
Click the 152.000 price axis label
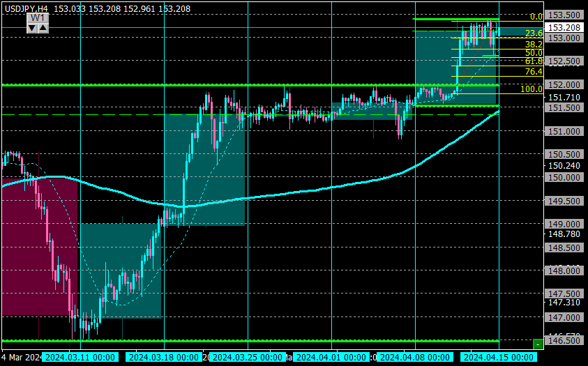(564, 84)
